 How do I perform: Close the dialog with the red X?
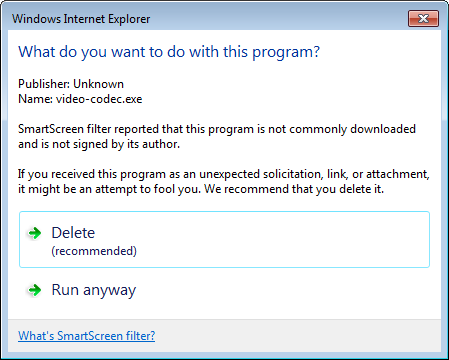[423, 18]
